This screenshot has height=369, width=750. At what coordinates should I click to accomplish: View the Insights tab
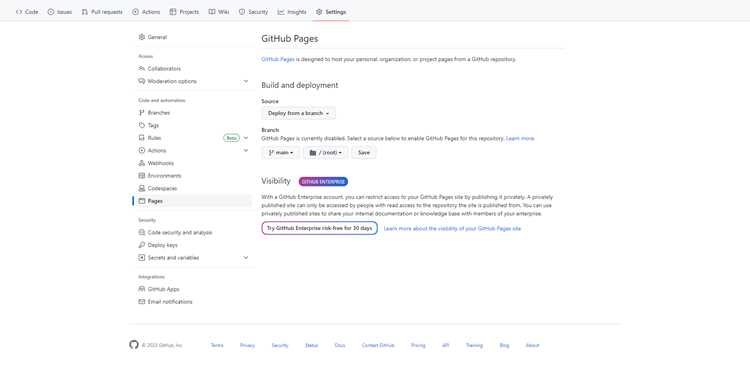click(x=292, y=12)
